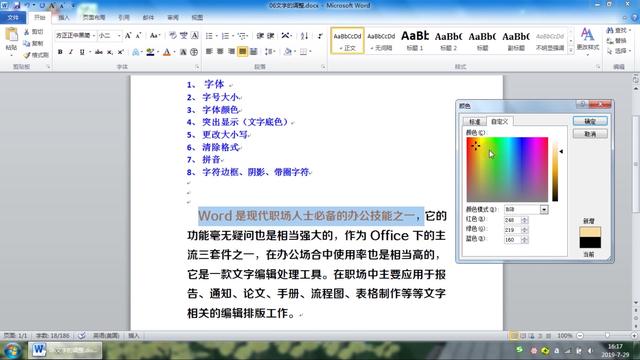Open the color model dropdown in color dialog
The image size is (640, 360).
[x=544, y=209]
